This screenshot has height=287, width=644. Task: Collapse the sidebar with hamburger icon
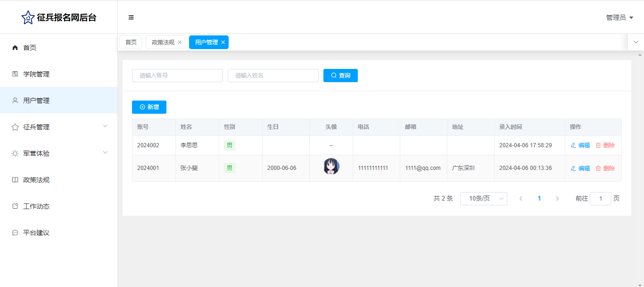pyautogui.click(x=131, y=17)
